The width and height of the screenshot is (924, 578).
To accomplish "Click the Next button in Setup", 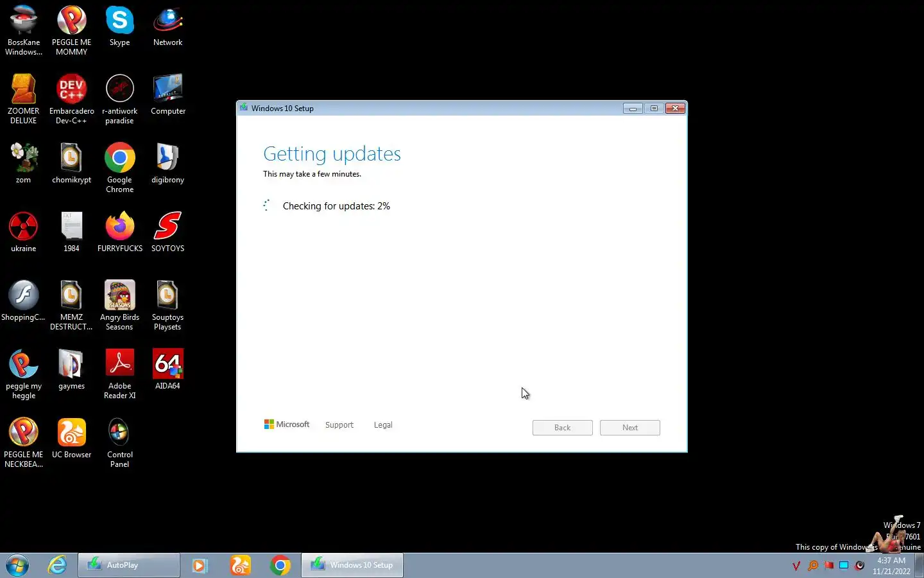I will pos(630,428).
